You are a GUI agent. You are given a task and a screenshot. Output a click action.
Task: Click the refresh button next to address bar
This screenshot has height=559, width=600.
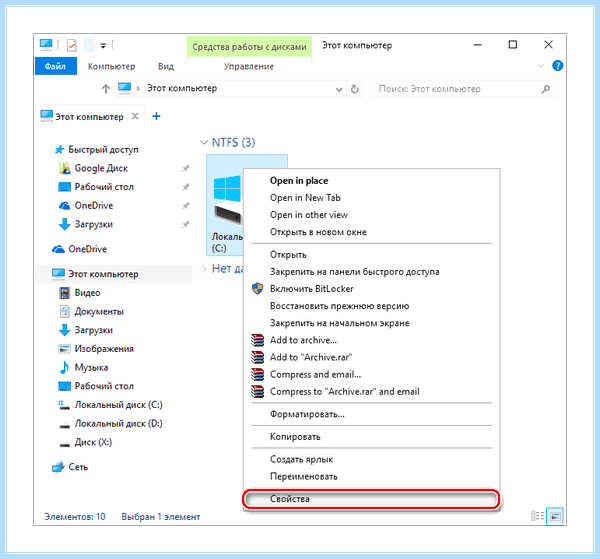(355, 89)
